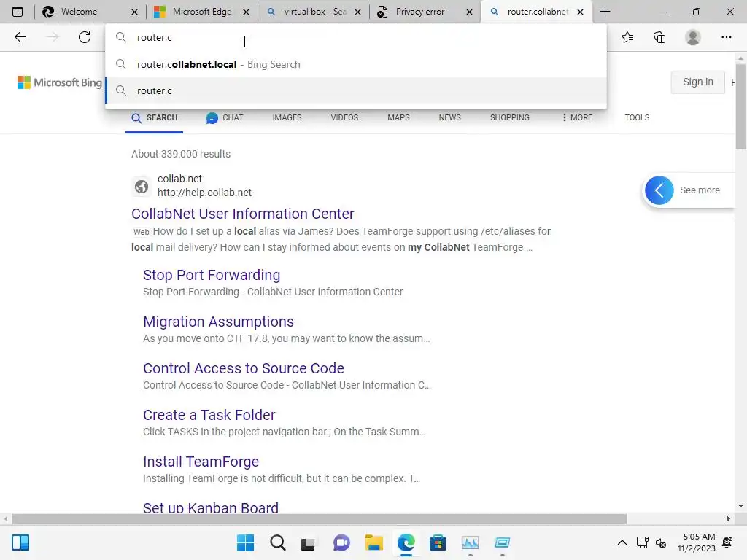Select the SEARCH results tab
This screenshot has height=560, width=747.
(155, 117)
